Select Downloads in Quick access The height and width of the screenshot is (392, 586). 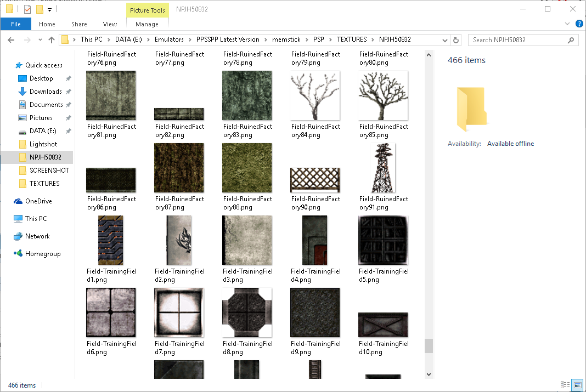(45, 92)
